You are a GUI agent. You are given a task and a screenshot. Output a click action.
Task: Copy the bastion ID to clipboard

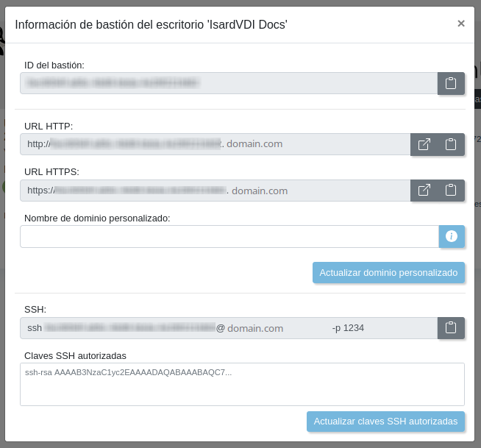pos(451,84)
